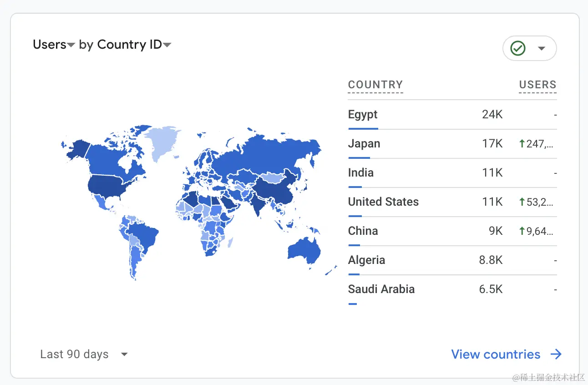588x385 pixels.
Task: Select the Saudi Arabia row label
Action: click(x=381, y=289)
